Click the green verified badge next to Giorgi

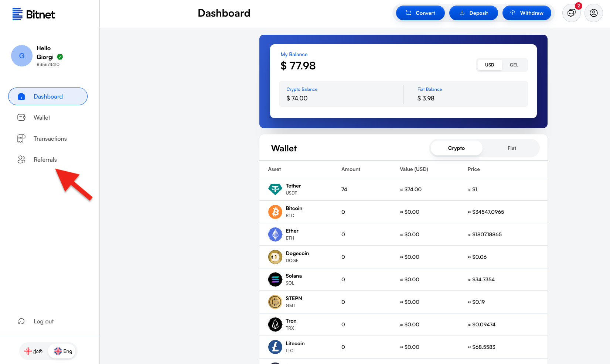[60, 57]
